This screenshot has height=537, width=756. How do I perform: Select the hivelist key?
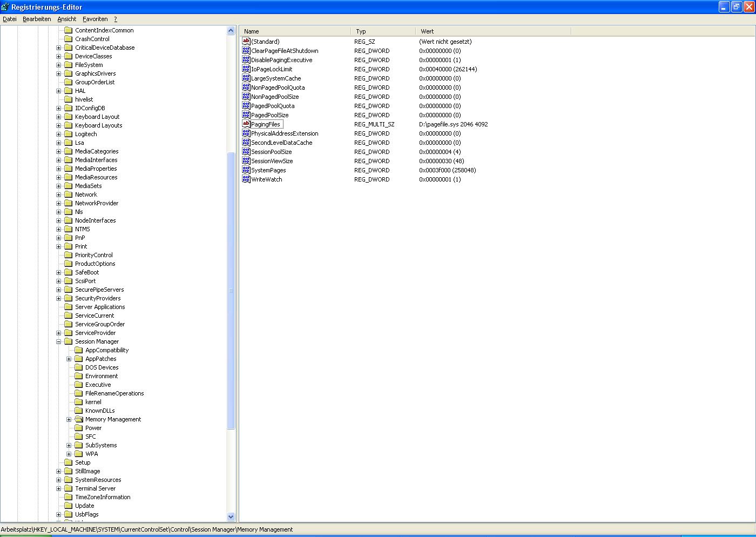point(84,99)
